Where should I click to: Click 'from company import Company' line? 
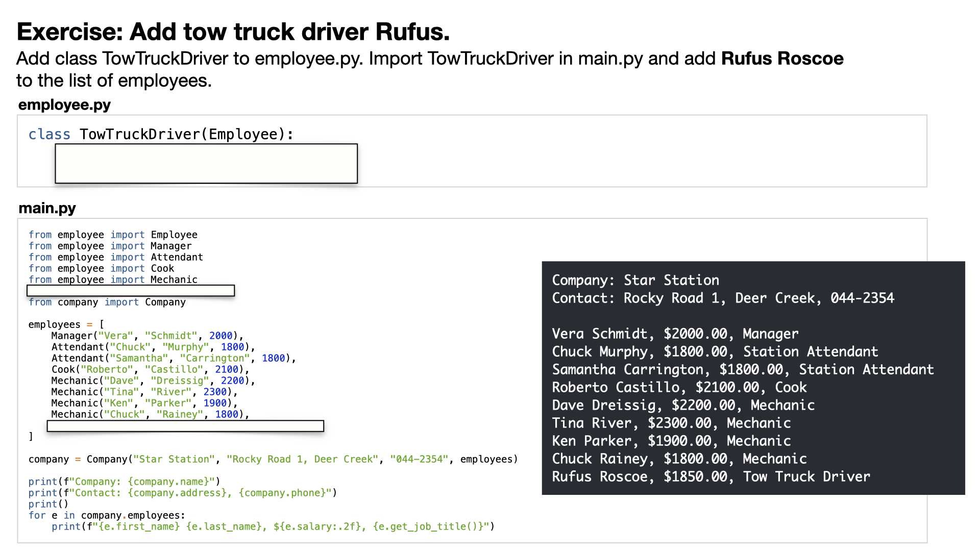[107, 302]
